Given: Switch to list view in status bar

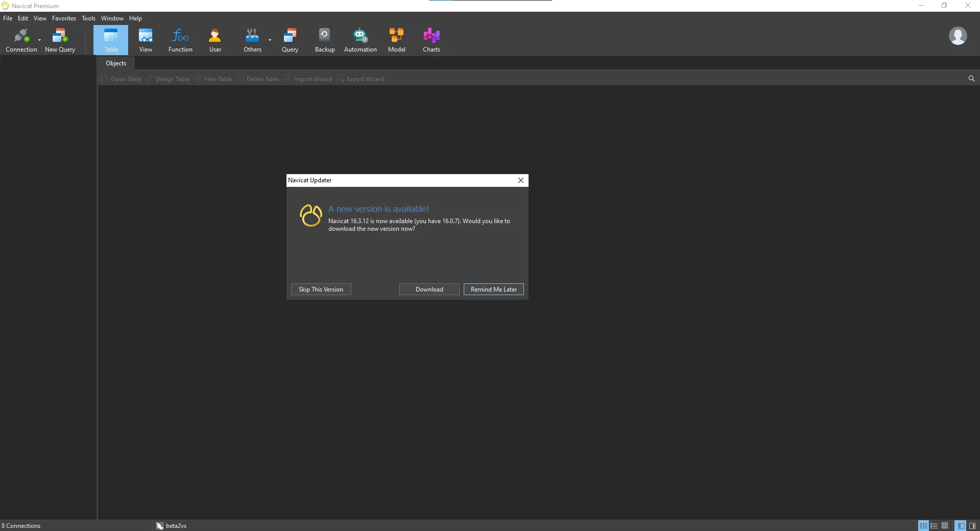Looking at the screenshot, I should pyautogui.click(x=934, y=525).
